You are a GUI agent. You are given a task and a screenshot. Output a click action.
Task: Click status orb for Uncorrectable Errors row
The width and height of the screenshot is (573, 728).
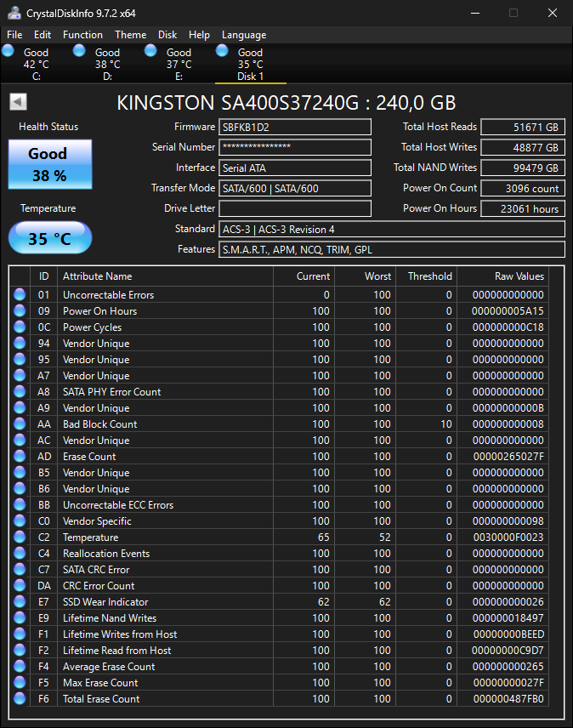tap(20, 294)
